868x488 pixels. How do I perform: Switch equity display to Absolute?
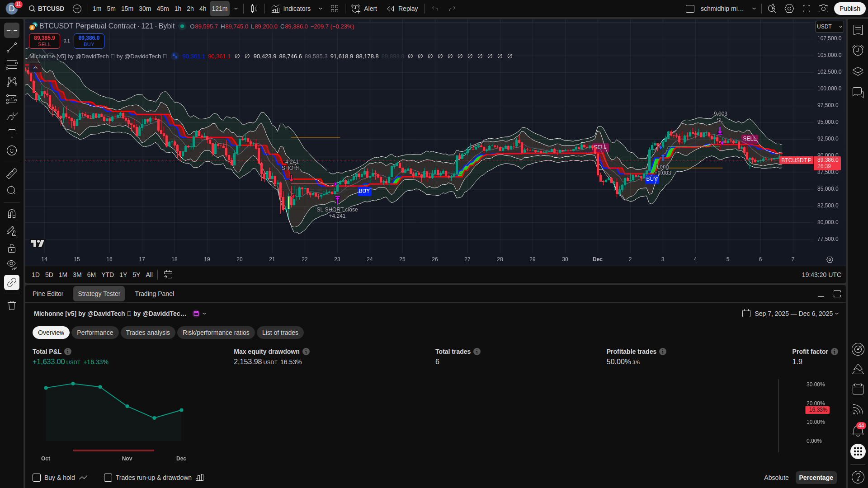pyautogui.click(x=776, y=478)
